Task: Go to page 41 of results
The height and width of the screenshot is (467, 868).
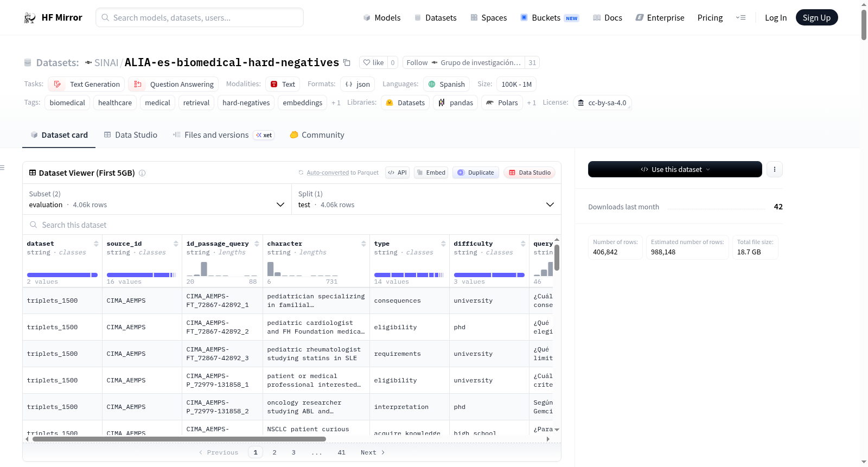Action: point(341,452)
